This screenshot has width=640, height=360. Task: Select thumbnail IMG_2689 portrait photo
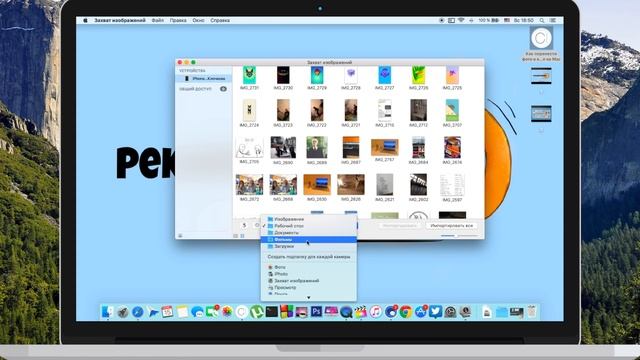(317, 147)
